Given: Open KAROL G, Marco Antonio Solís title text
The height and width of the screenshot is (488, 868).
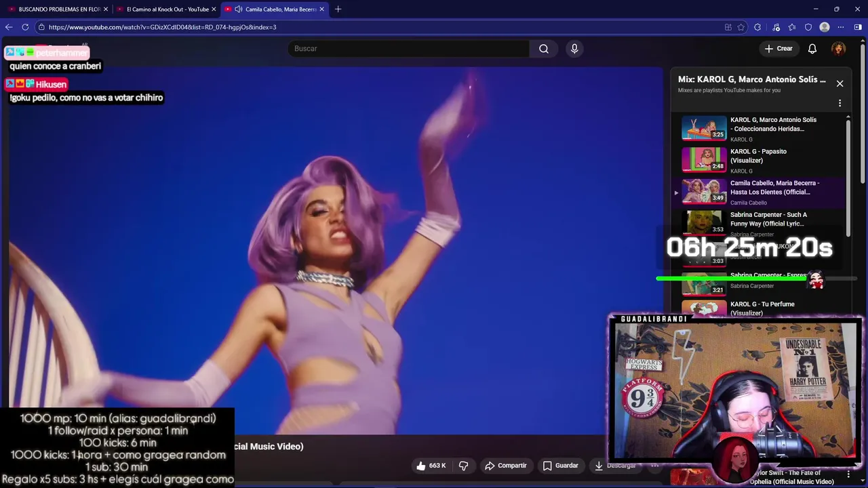Looking at the screenshot, I should tap(773, 124).
